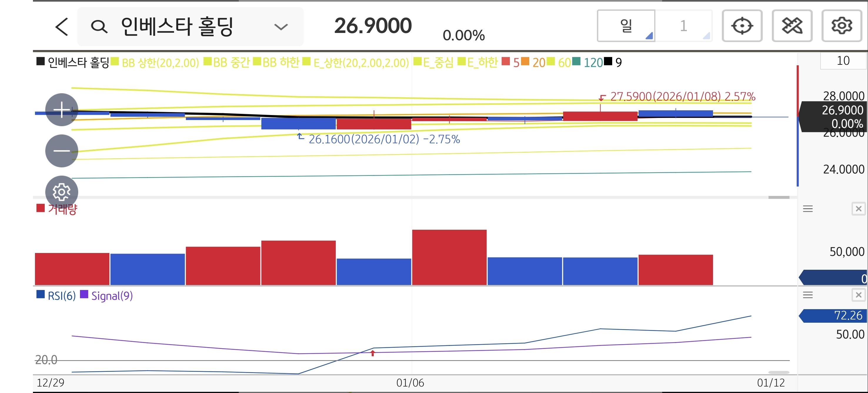Close the volume indicator panel

click(x=858, y=209)
